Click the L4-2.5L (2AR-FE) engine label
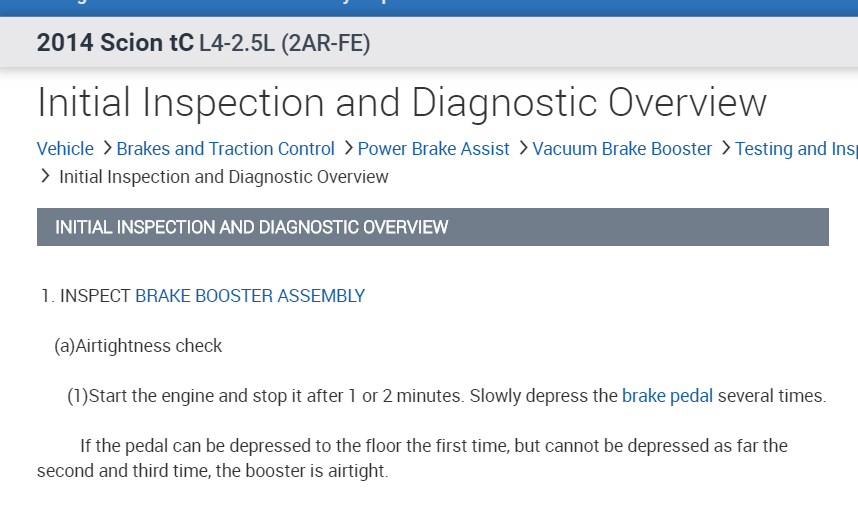 284,44
